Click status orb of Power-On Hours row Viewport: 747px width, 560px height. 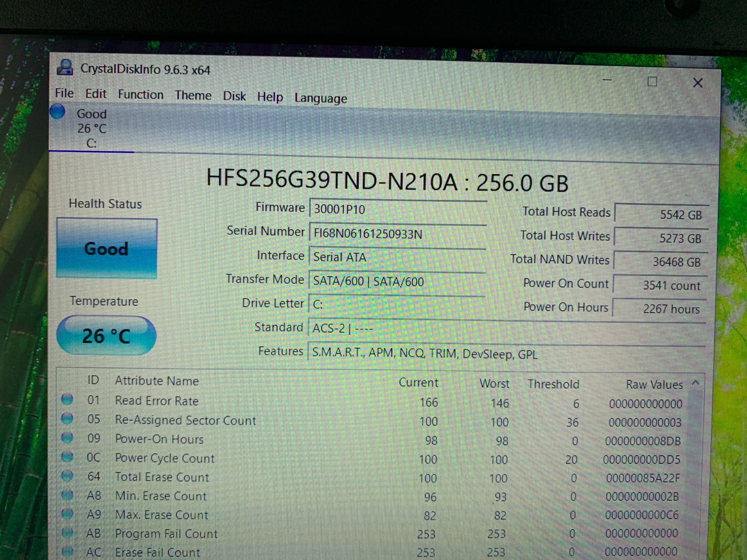point(67,438)
